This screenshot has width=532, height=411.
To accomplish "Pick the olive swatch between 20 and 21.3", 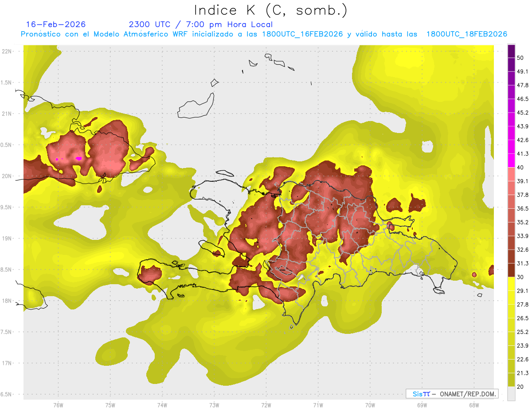I will click(511, 380).
